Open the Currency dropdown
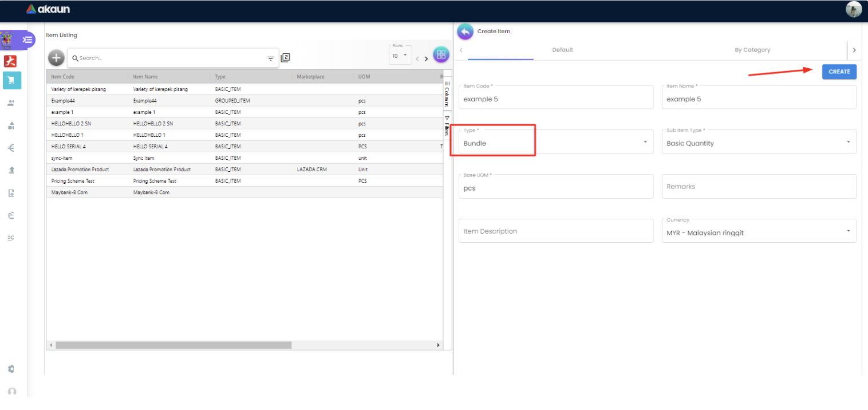The width and height of the screenshot is (868, 410). (759, 232)
